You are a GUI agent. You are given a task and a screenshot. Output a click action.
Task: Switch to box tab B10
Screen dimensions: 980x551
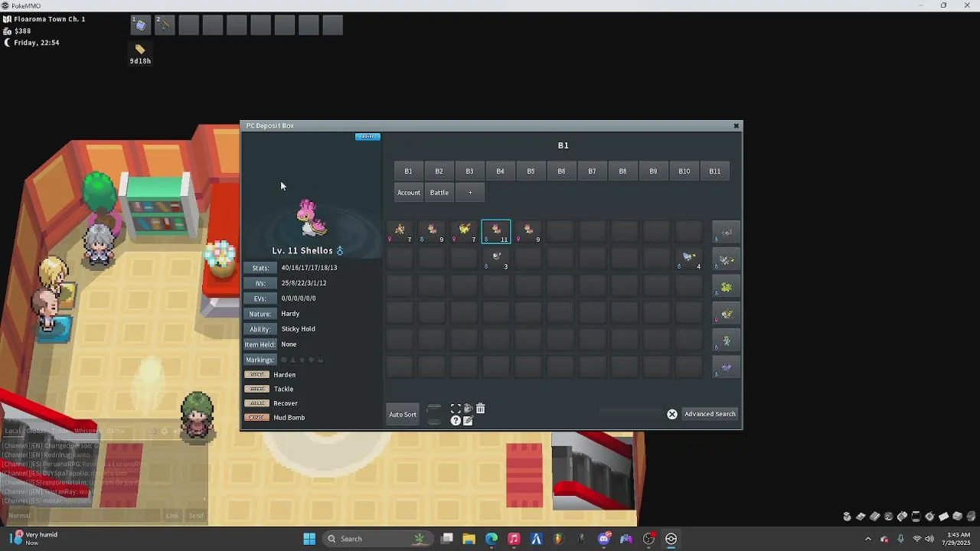(684, 171)
